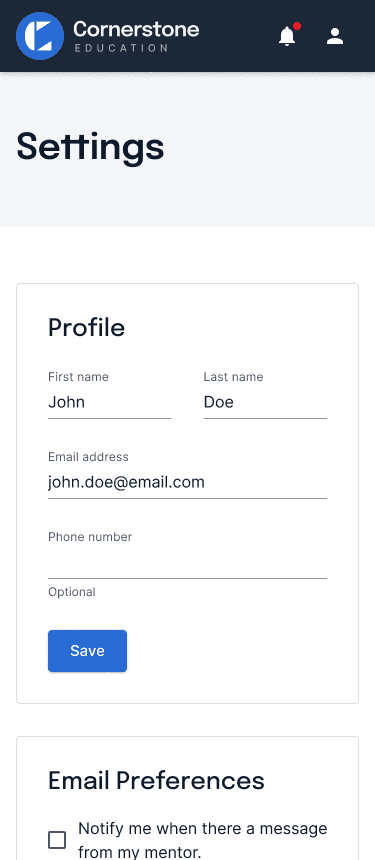This screenshot has width=375, height=860.
Task: Select the Email address input field
Action: (x=188, y=483)
